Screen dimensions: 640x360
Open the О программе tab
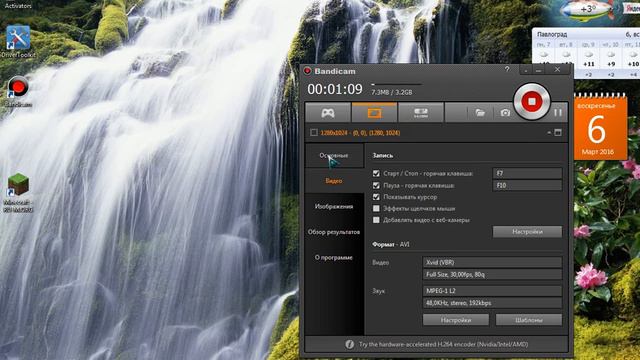[334, 258]
